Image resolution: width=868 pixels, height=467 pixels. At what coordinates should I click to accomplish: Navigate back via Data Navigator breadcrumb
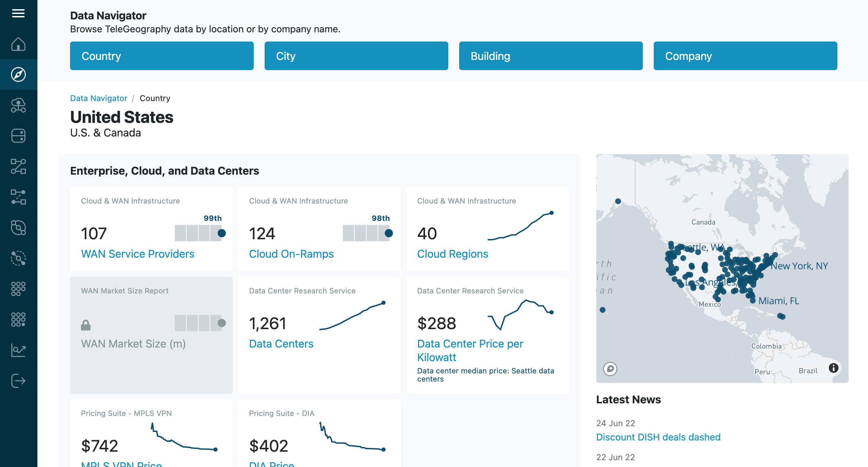pyautogui.click(x=98, y=98)
